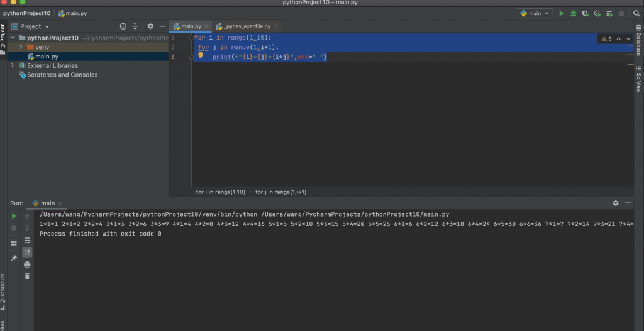Click the pythonProject10 navigation bar breadcrumb

[26, 14]
